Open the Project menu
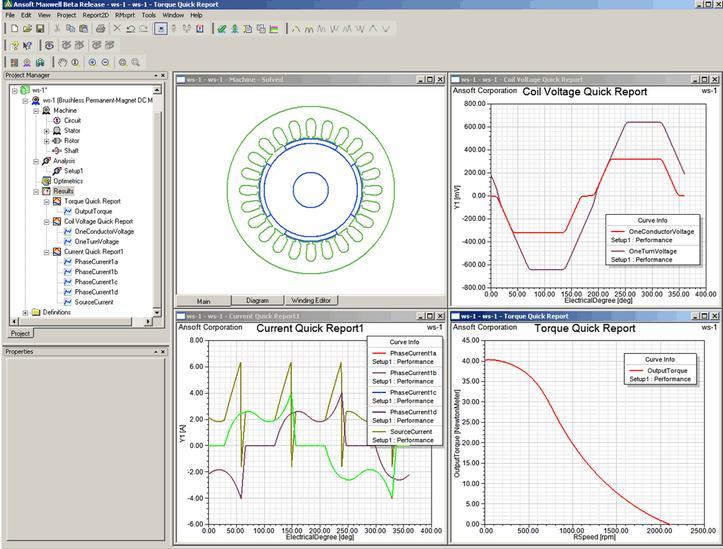Viewport: 723px width, 549px height. tap(66, 15)
